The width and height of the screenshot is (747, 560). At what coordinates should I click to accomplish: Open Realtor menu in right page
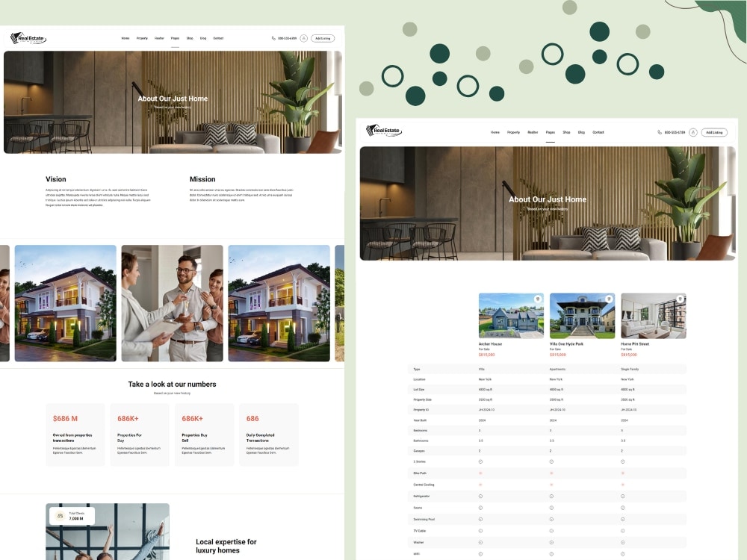coord(533,132)
